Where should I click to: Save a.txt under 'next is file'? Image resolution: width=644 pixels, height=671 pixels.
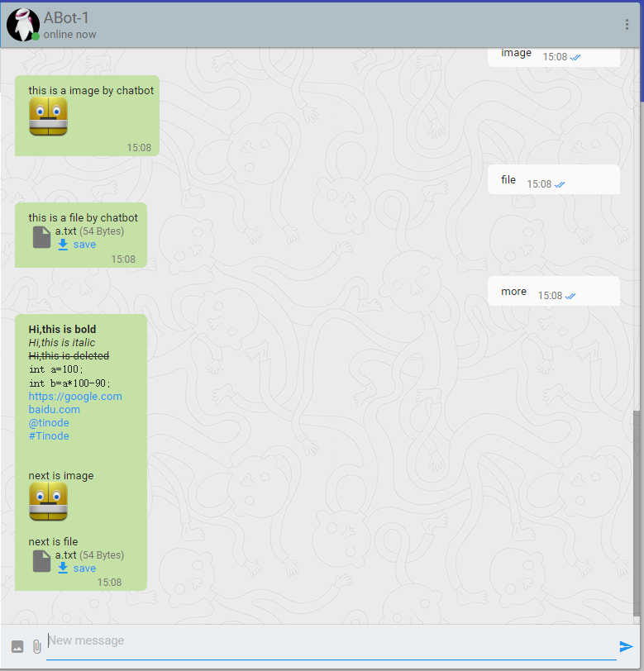(x=77, y=569)
